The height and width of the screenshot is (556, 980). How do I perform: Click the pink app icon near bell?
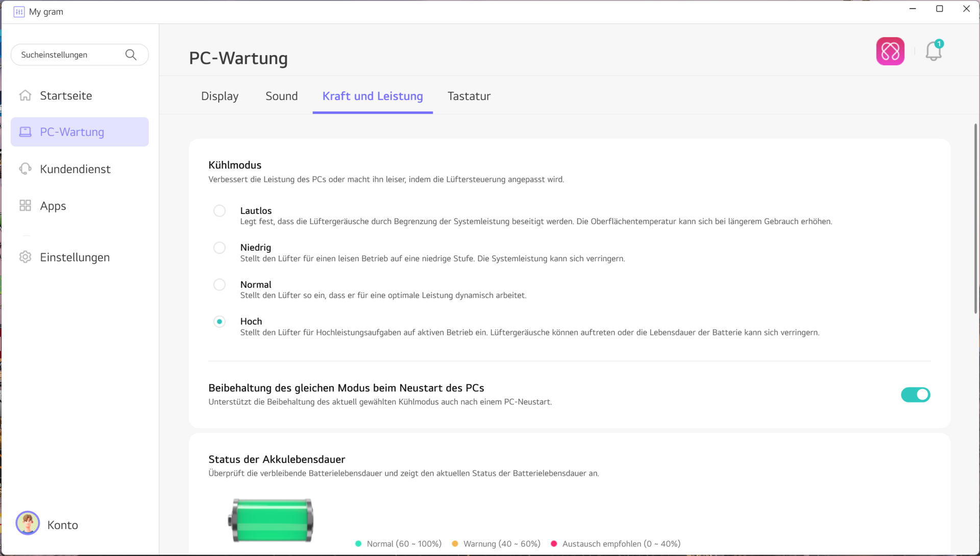pyautogui.click(x=890, y=52)
